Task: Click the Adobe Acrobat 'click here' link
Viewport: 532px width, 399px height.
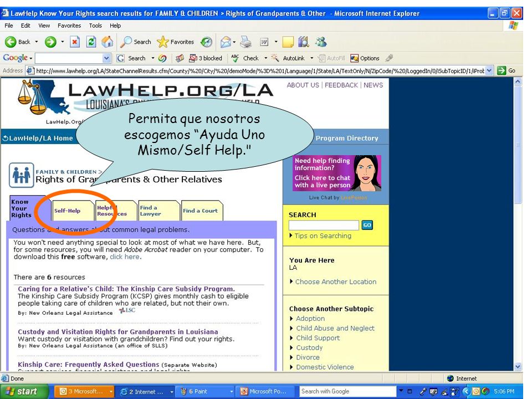Action: coord(124,257)
